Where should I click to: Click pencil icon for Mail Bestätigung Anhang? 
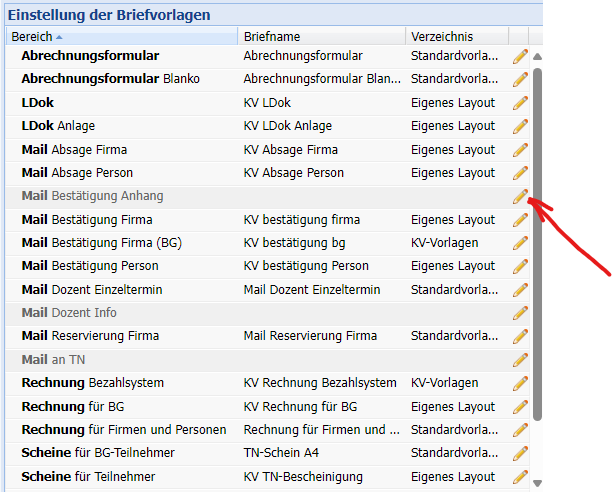520,196
